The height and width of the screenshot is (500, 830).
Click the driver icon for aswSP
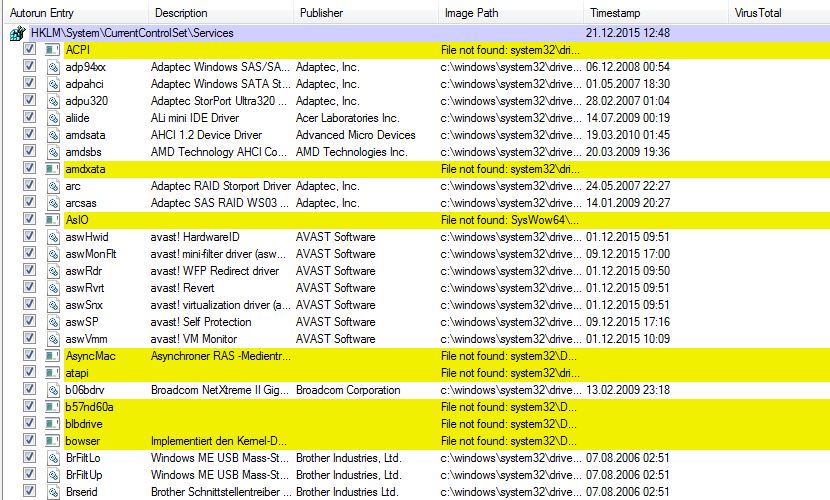(52, 322)
